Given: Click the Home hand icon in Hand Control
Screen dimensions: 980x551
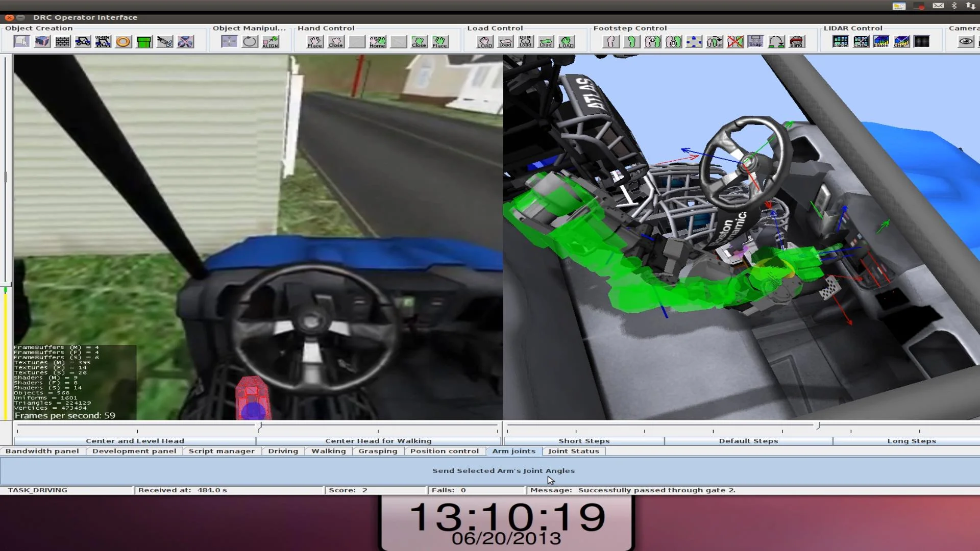Looking at the screenshot, I should 377,41.
